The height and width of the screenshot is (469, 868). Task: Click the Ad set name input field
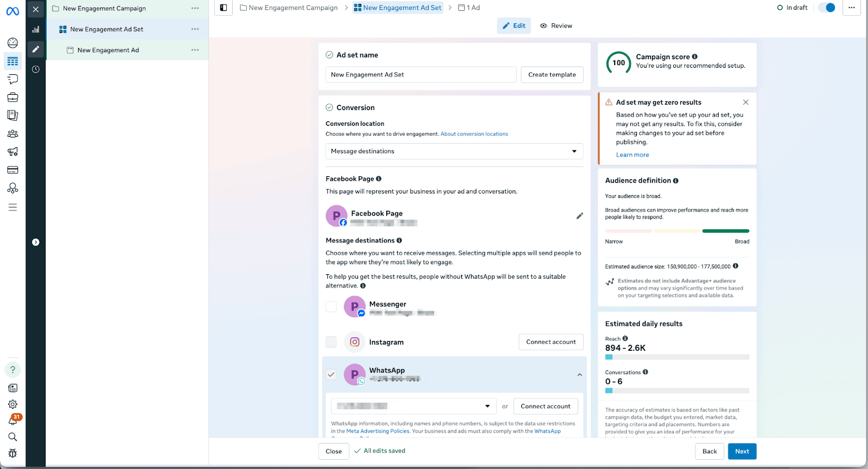pyautogui.click(x=420, y=75)
